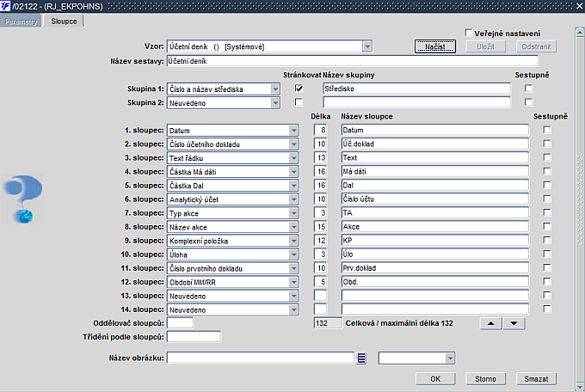585x392 pixels.
Task: Click the application icon in the title bar
Action: (x=5, y=6)
